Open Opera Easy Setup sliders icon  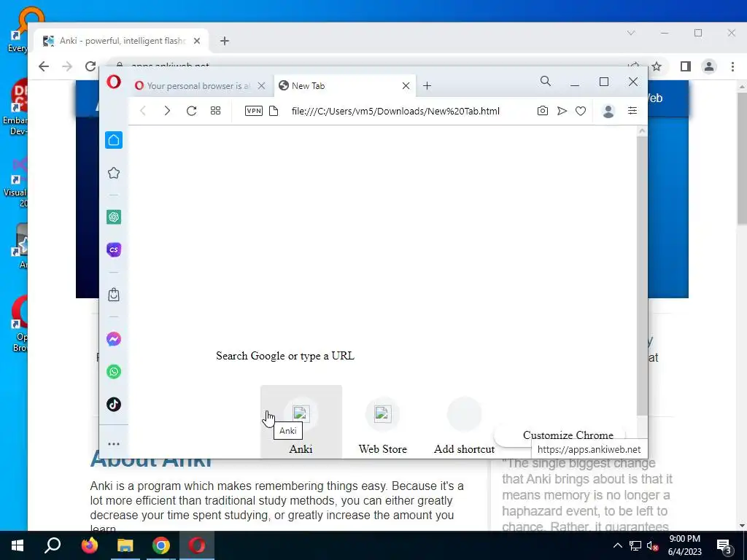(x=632, y=111)
